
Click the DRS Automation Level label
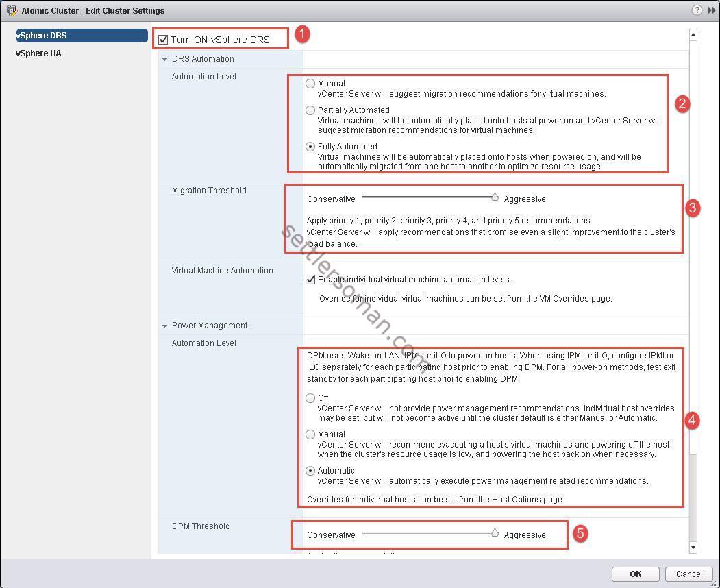(x=204, y=77)
